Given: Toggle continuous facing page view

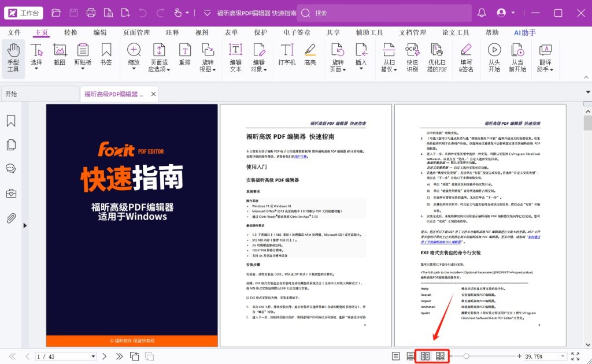Looking at the screenshot, I should tap(441, 356).
